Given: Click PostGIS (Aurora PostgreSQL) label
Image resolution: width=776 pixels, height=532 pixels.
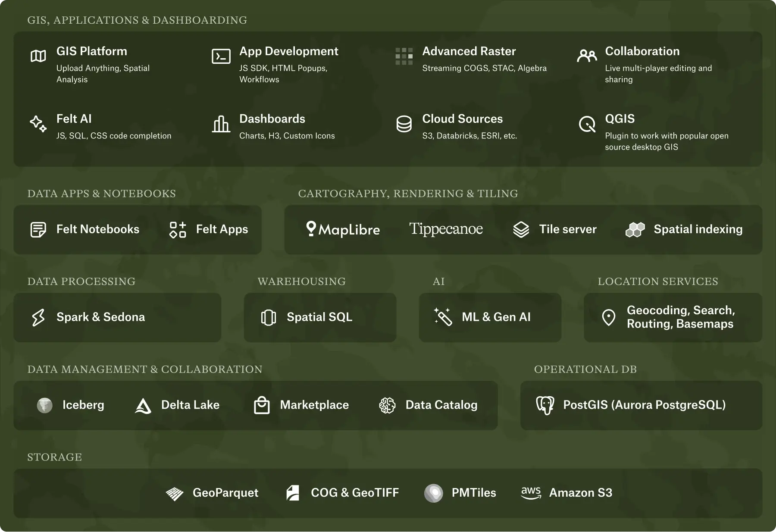Looking at the screenshot, I should 645,405.
